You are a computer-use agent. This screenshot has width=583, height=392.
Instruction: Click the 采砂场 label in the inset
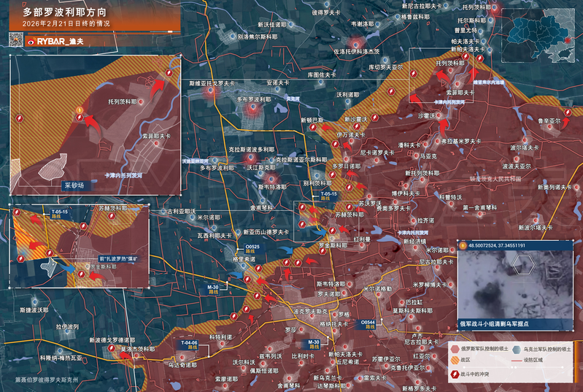(74, 186)
